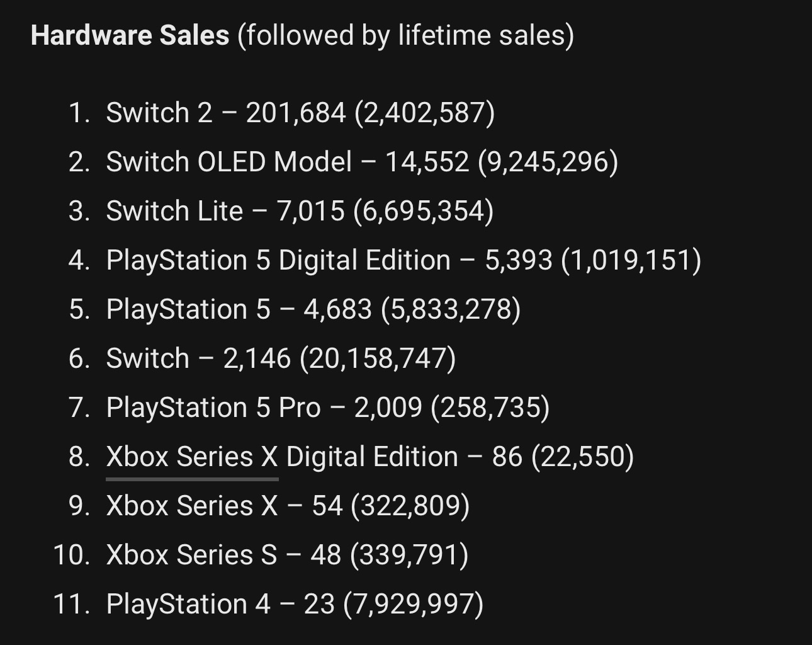
Task: Click Switch 2 lifetime figure 2,402,587
Action: (424, 113)
